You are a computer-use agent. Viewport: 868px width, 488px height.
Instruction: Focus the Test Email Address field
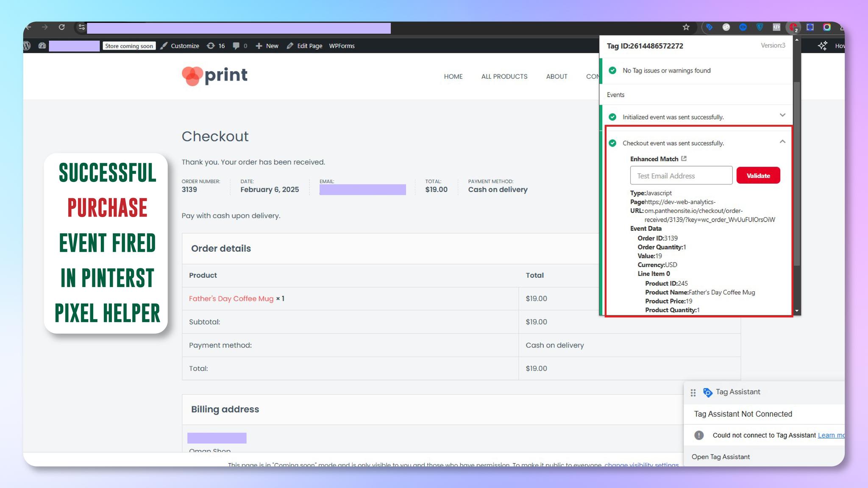pyautogui.click(x=681, y=176)
